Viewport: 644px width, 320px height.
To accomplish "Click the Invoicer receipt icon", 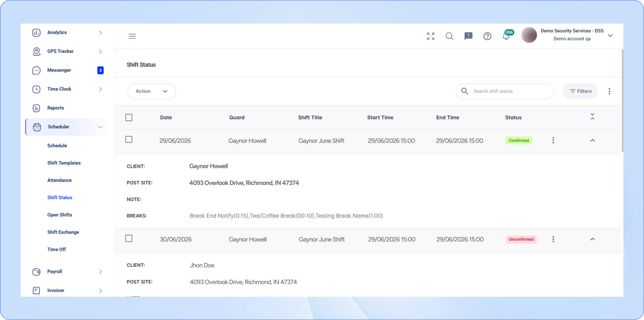I will tap(36, 290).
